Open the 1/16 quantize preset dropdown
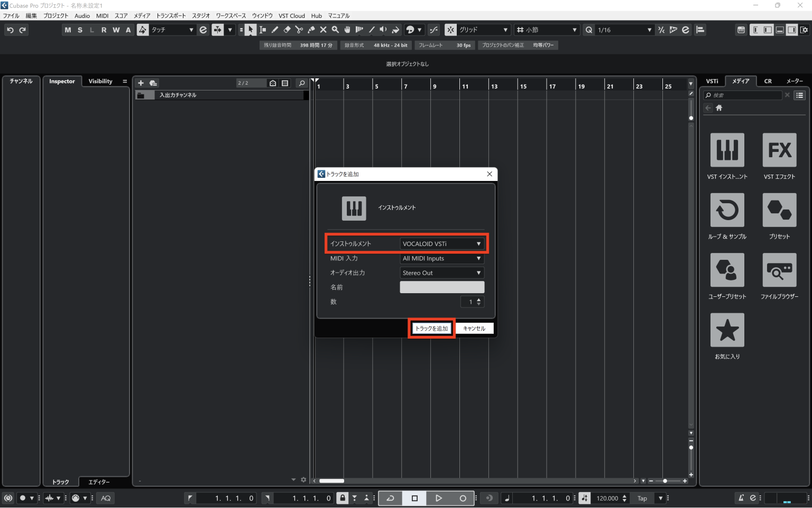The width and height of the screenshot is (812, 508). tap(625, 30)
